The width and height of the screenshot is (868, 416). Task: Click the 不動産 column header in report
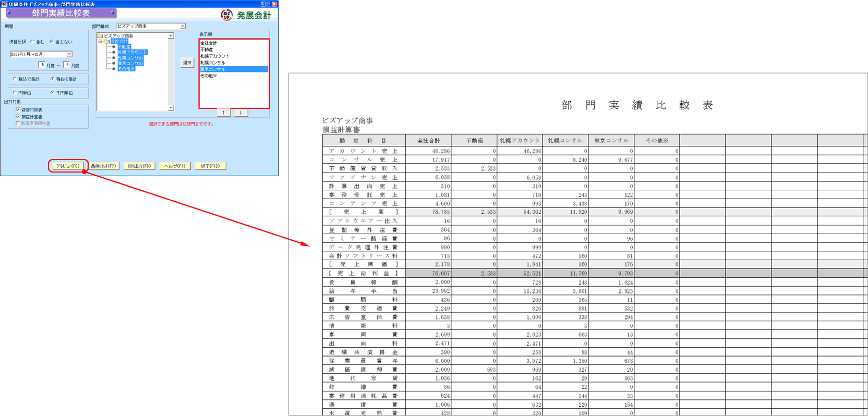tap(474, 140)
